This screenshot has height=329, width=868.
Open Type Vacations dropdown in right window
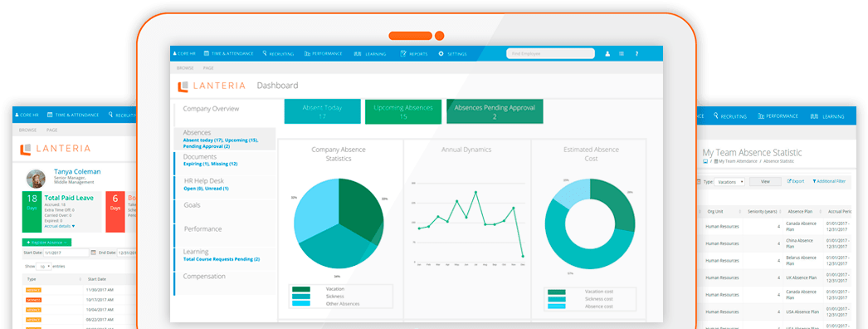pyautogui.click(x=729, y=182)
